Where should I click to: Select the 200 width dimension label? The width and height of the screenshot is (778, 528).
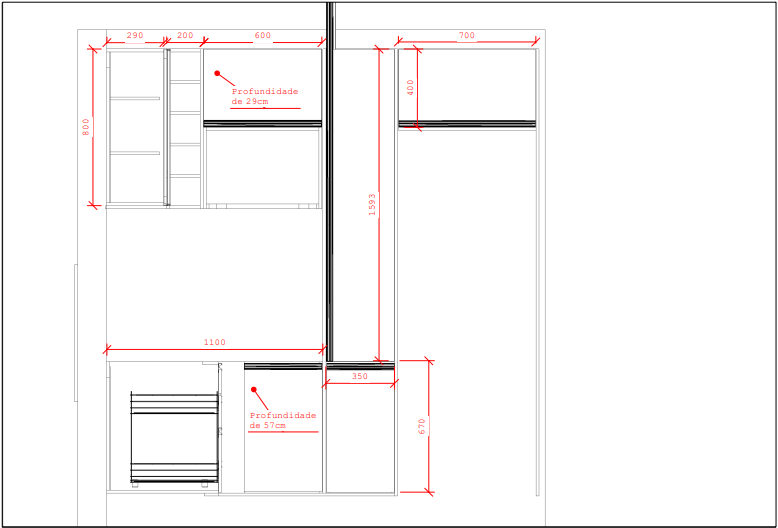coord(185,35)
